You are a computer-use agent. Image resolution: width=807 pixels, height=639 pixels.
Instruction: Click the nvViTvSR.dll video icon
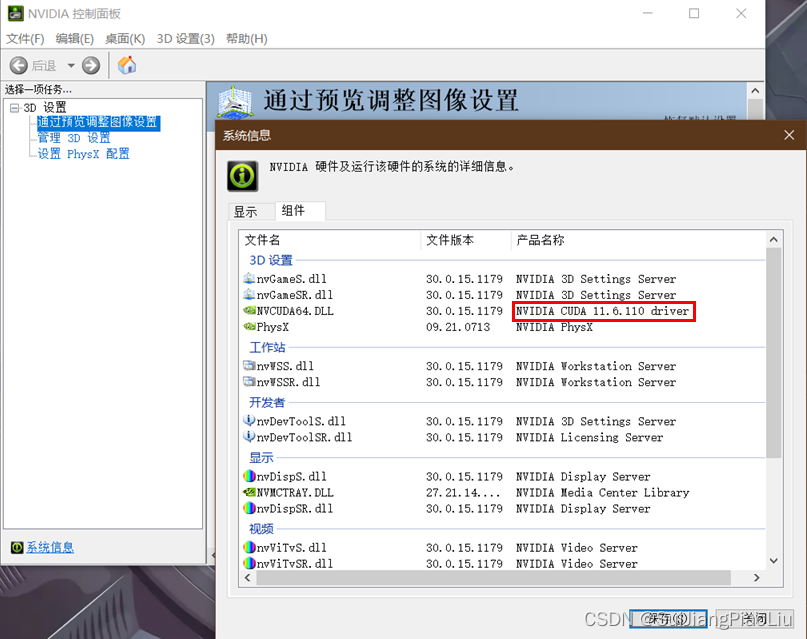249,563
